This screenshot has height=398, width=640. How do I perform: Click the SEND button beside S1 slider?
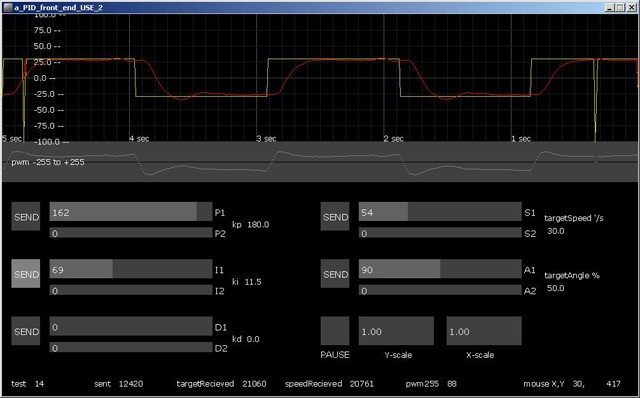tap(335, 216)
